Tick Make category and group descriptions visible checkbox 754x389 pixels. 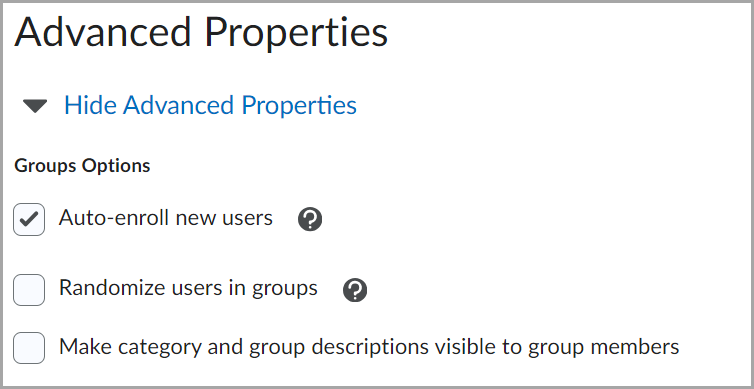click(29, 348)
